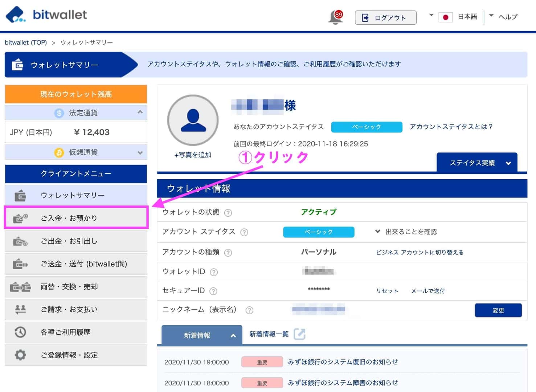The height and width of the screenshot is (392, 536).
Task: Click パーソナル account type text
Action: (319, 252)
